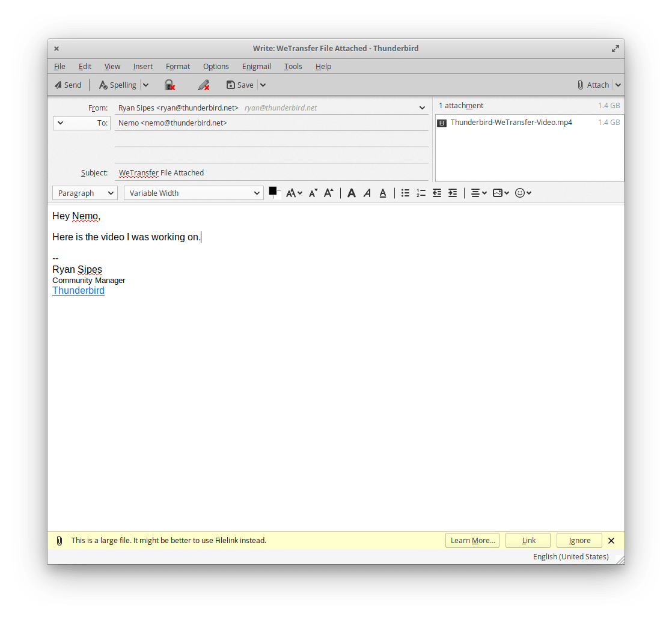Screen dimensions: 672x620
Task: Open the Paragraph style dropdown
Action: pos(85,193)
